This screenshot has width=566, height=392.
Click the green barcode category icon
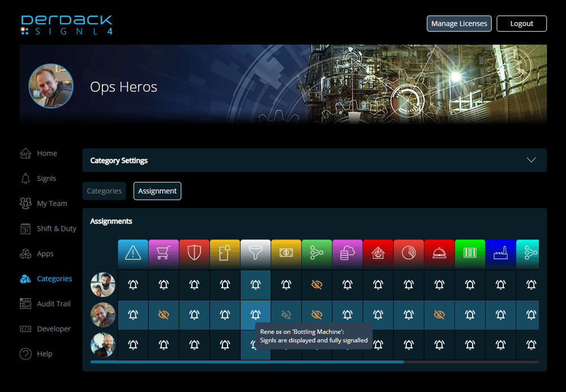(469, 253)
